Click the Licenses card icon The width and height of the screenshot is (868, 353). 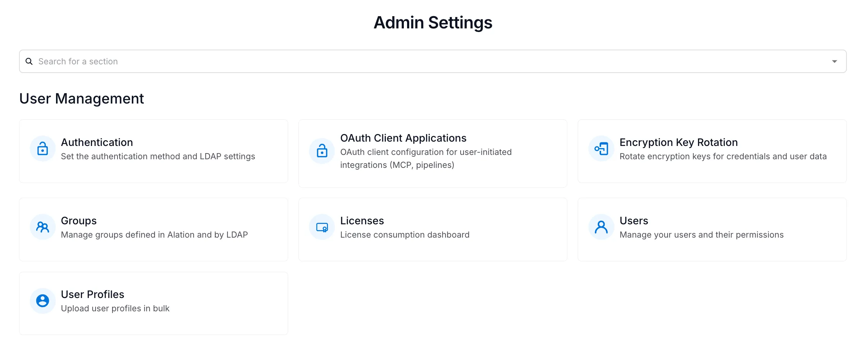(x=322, y=226)
